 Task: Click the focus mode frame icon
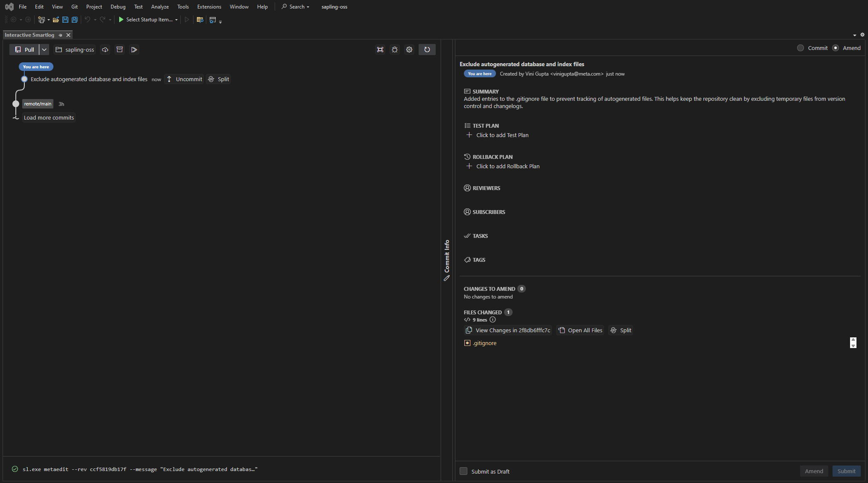pos(380,50)
